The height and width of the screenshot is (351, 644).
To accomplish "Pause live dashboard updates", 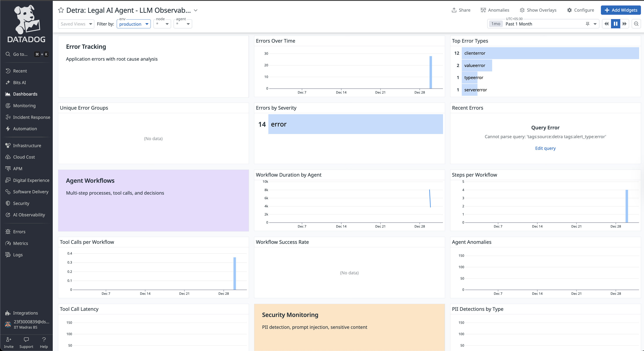I will (615, 24).
